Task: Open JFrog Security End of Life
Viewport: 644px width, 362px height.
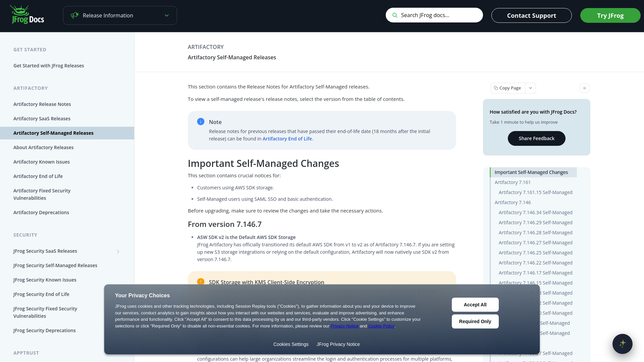Action: (41, 294)
